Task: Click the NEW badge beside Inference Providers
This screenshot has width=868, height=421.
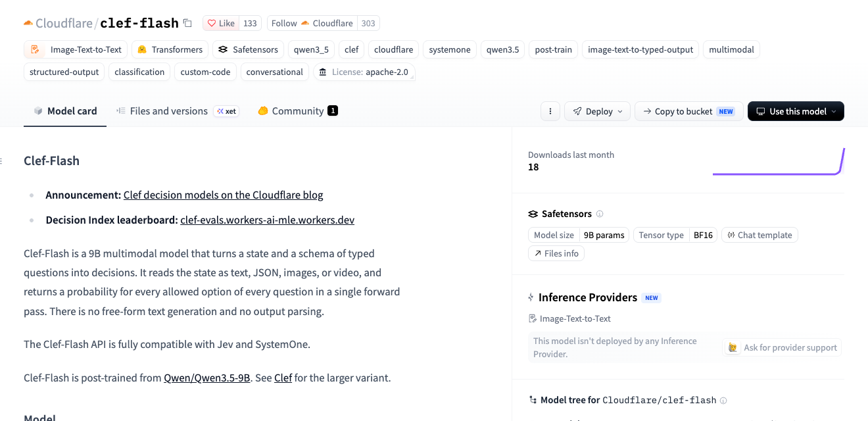Action: pos(651,298)
